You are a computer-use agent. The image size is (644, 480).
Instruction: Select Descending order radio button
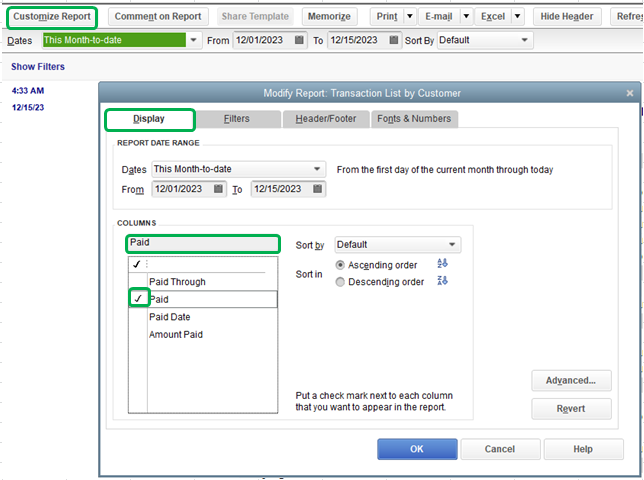340,282
